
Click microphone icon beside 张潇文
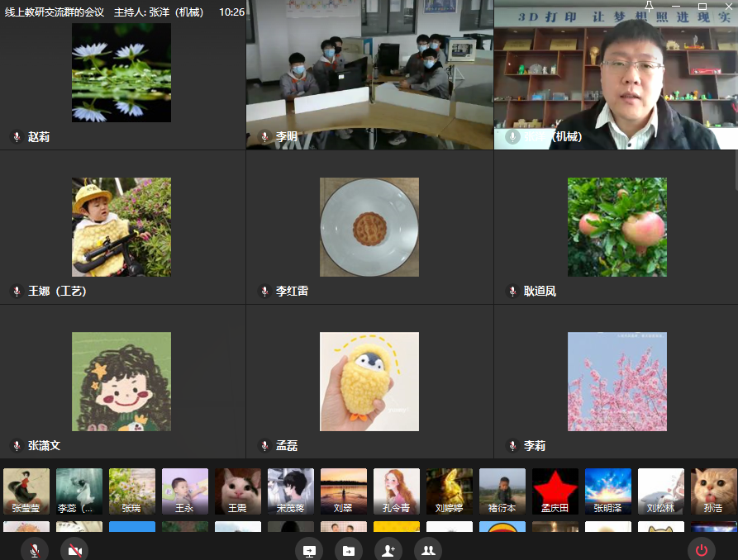tap(17, 446)
